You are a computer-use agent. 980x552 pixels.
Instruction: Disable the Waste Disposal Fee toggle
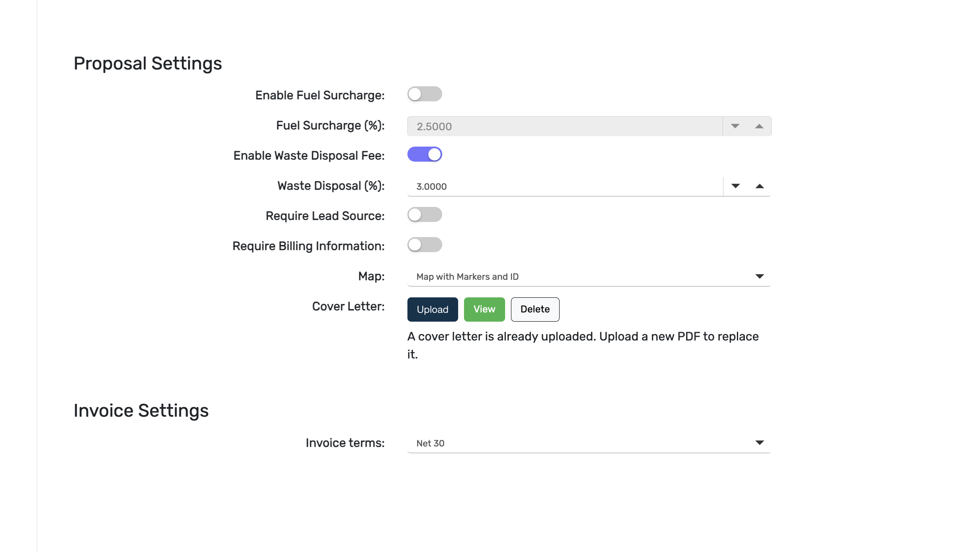[x=424, y=154]
